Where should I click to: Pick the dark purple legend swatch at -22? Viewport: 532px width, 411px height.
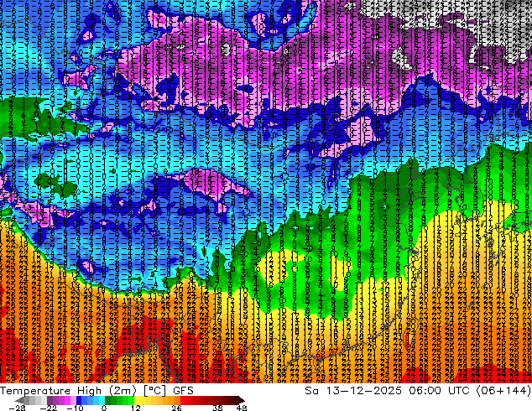pos(50,400)
